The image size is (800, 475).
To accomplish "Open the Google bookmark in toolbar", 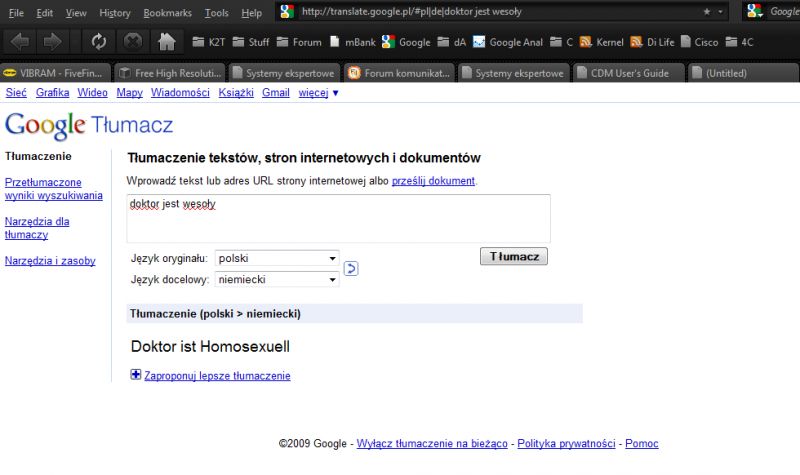I will click(x=406, y=42).
